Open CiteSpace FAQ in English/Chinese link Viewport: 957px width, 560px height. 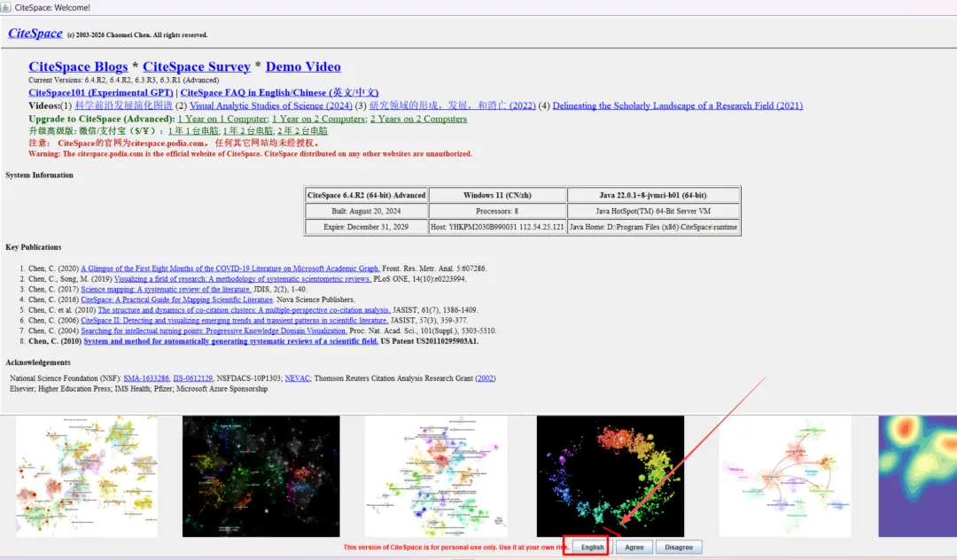click(x=279, y=93)
